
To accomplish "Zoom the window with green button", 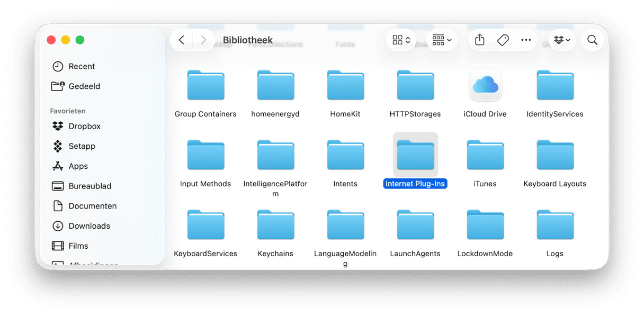I will 80,40.
